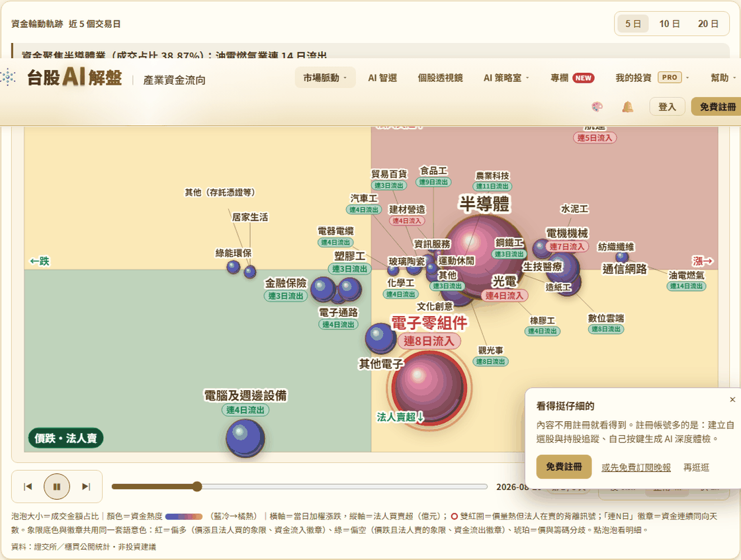The width and height of the screenshot is (741, 560).
Task: Click the 連14日流出 badge
Action: pyautogui.click(x=686, y=286)
